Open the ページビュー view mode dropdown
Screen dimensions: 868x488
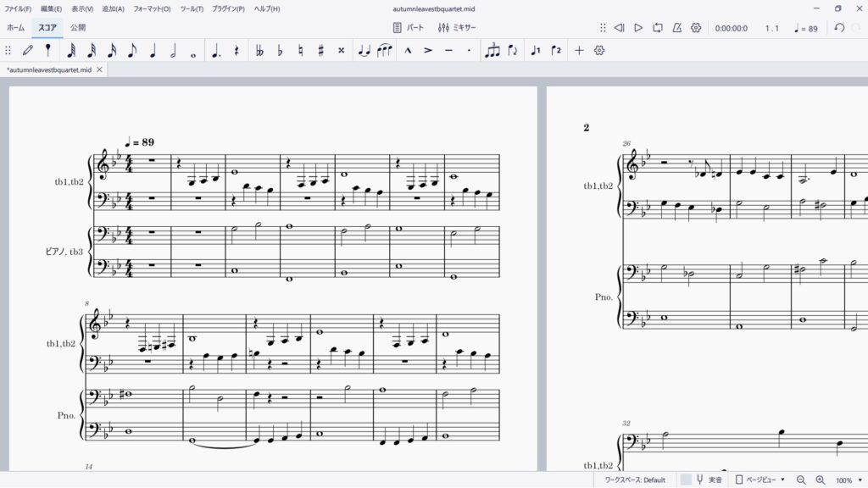click(759, 480)
